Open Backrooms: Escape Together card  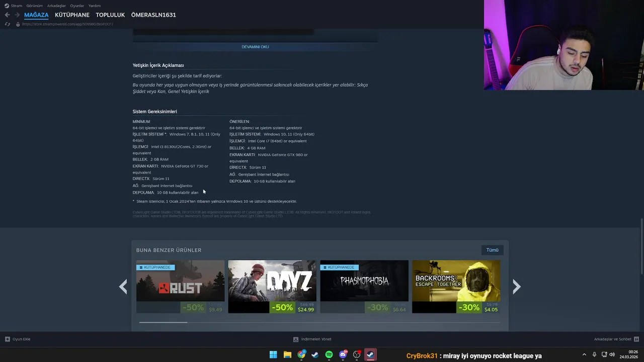[456, 287]
